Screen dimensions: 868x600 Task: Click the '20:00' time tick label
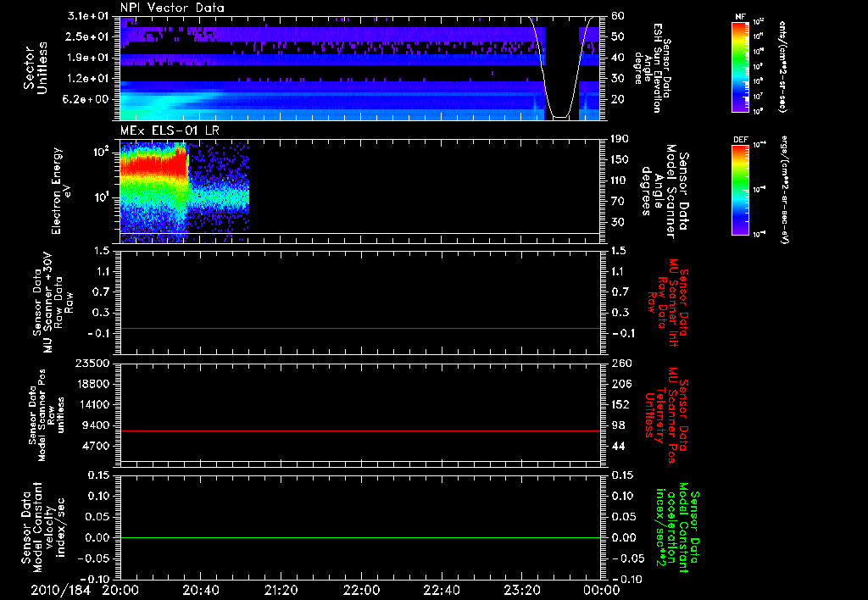tap(120, 590)
